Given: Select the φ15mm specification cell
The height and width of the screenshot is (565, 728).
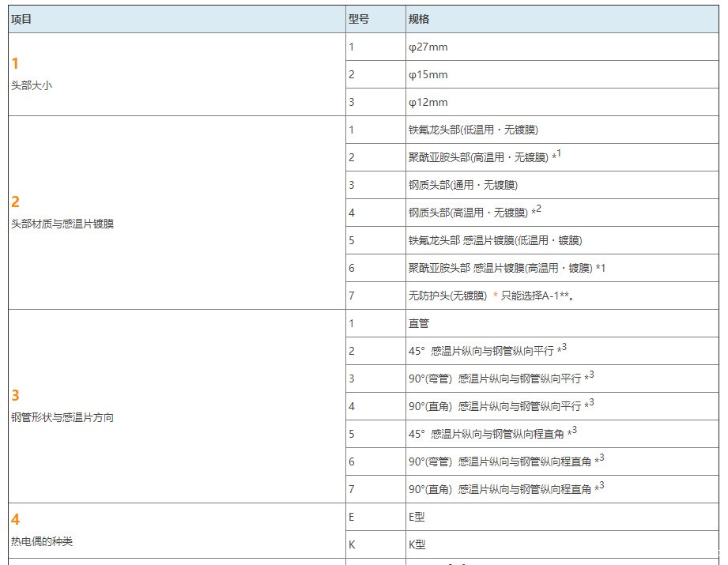Looking at the screenshot, I should (428, 74).
